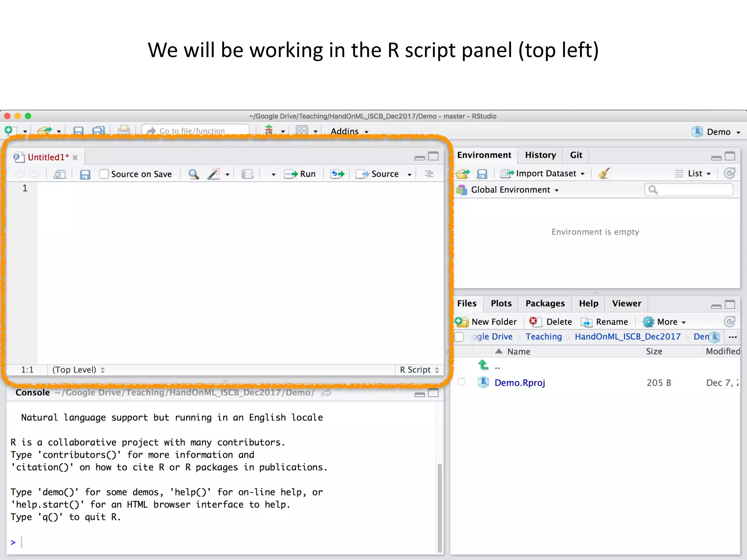Sort files by Name column header
747x560 pixels.
click(x=518, y=351)
